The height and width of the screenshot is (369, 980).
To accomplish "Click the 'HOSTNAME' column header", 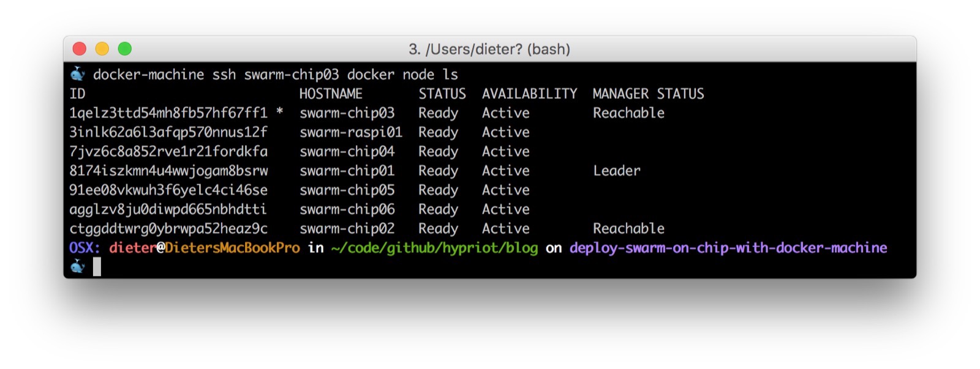I will click(x=331, y=94).
